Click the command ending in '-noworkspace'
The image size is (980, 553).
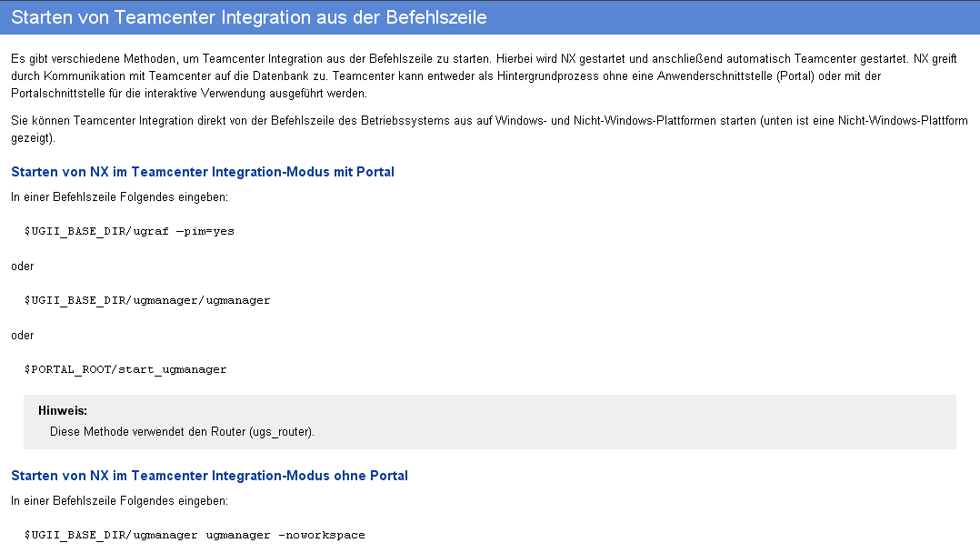[195, 536]
